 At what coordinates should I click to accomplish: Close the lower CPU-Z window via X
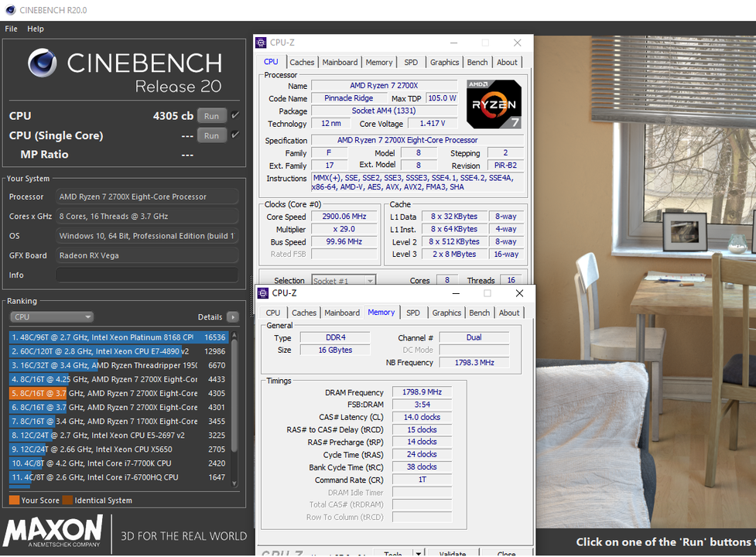519,293
